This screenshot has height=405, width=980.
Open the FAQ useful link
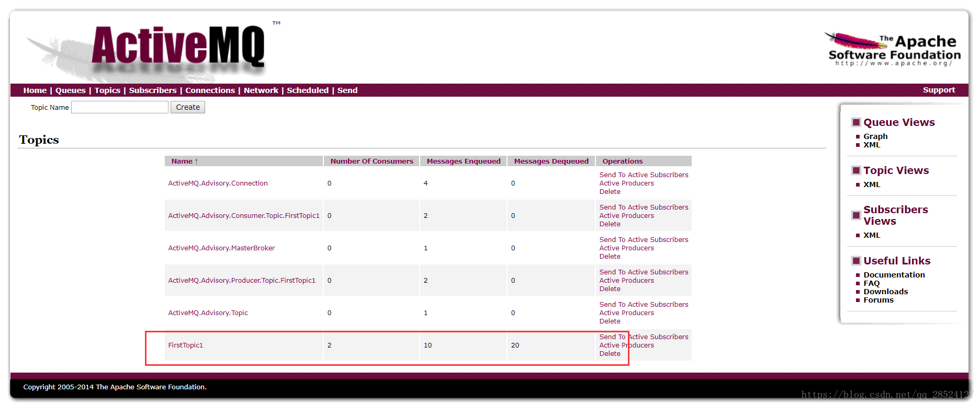coord(871,283)
